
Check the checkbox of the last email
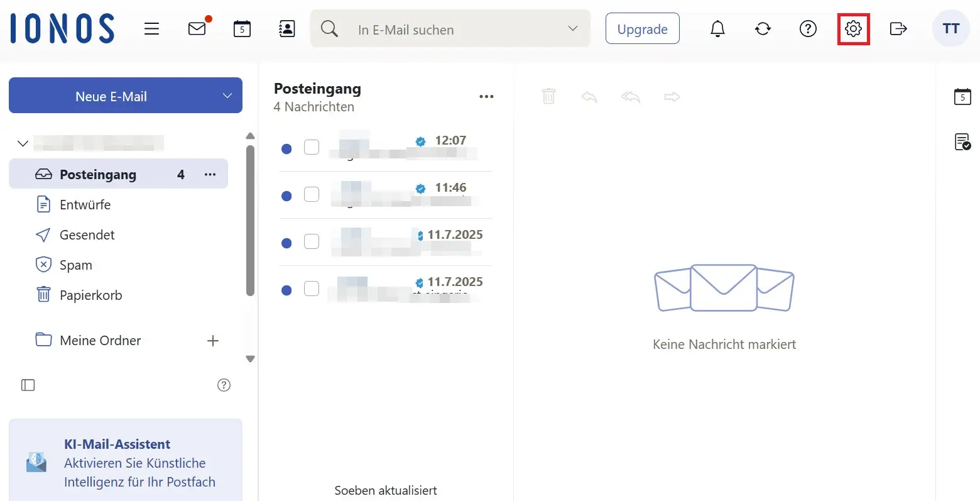[311, 289]
